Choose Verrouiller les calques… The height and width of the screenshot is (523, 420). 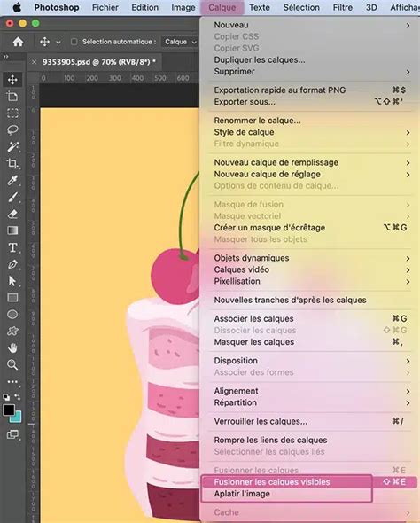coord(261,422)
